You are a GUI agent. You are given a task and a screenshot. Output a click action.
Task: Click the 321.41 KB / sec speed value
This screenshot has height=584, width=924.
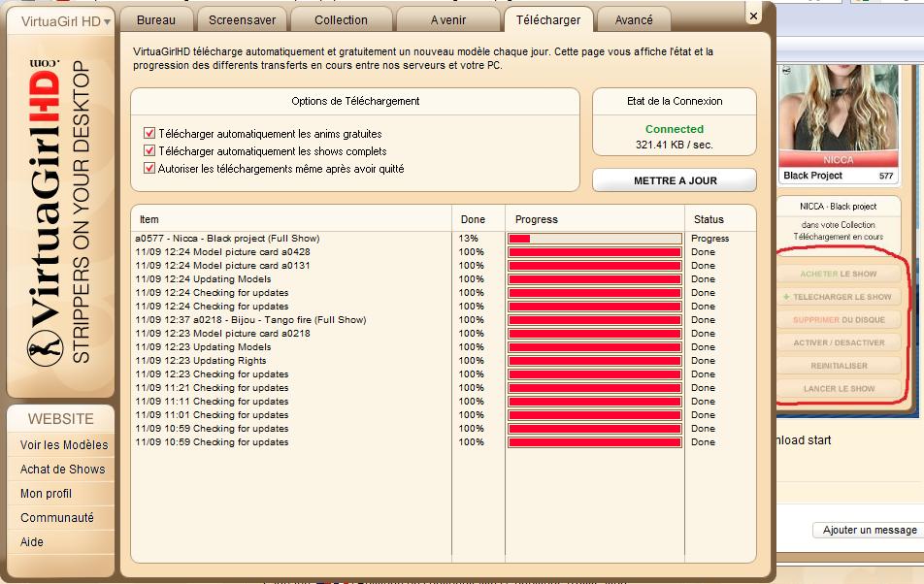(x=675, y=145)
